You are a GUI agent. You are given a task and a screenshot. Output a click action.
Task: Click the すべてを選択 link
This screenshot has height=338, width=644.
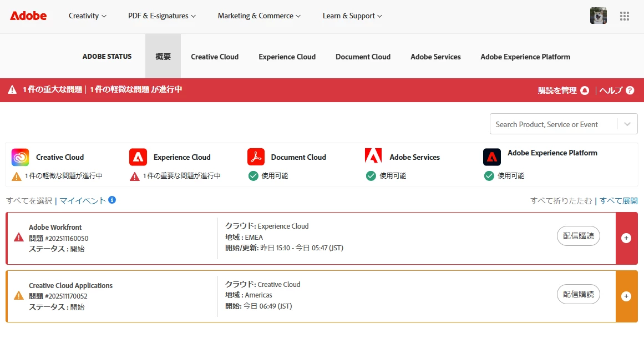[x=29, y=201]
